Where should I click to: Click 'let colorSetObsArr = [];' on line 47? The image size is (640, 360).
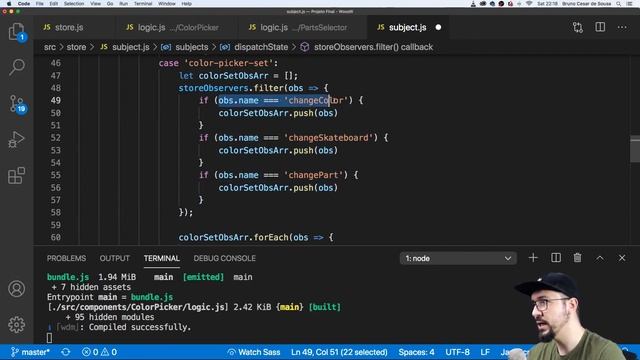point(238,76)
